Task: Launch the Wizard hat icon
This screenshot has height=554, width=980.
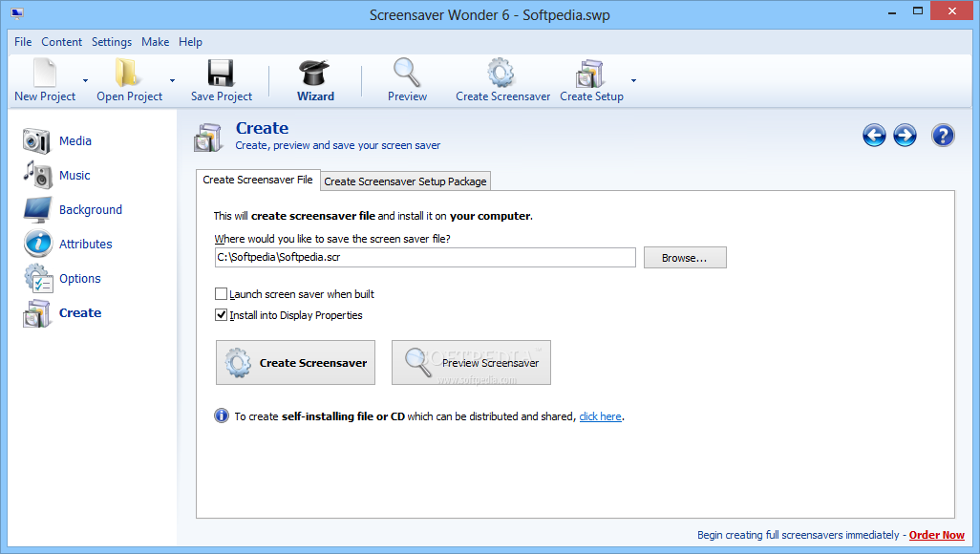Action: pyautogui.click(x=314, y=73)
